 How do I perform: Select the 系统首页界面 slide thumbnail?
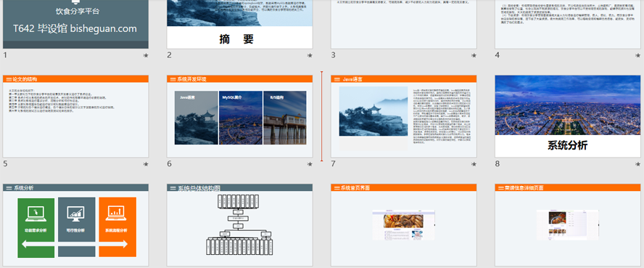pyautogui.click(x=404, y=225)
